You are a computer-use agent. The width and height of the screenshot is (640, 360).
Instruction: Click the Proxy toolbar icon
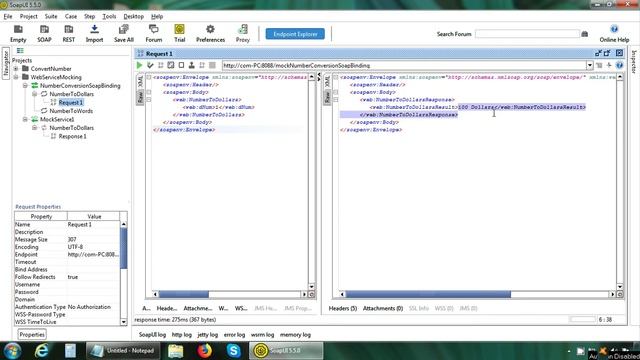(242, 33)
